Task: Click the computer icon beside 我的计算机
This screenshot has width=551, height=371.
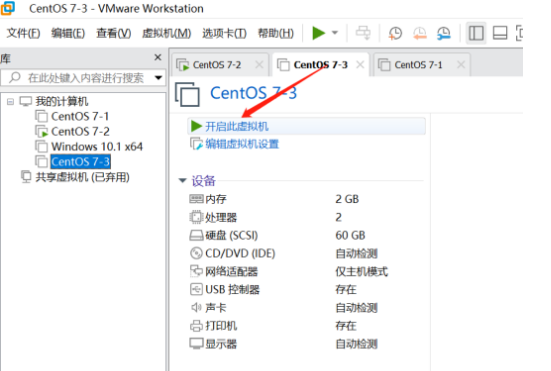Action: click(26, 102)
